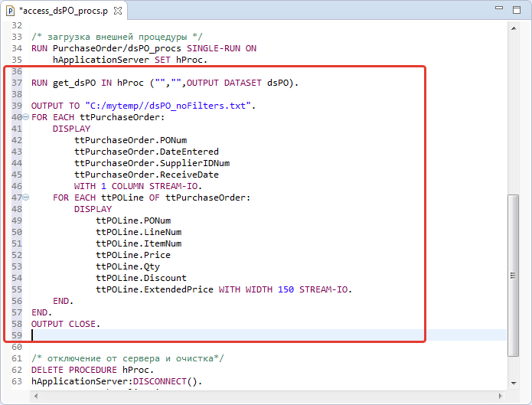Click the vertical scrollbar thumb
The height and width of the screenshot is (405, 532).
tap(514, 276)
